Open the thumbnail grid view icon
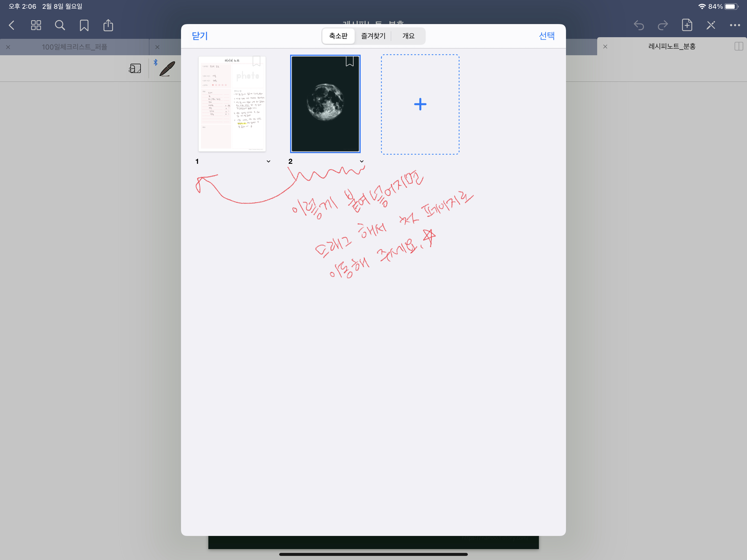The height and width of the screenshot is (560, 747). 36,25
